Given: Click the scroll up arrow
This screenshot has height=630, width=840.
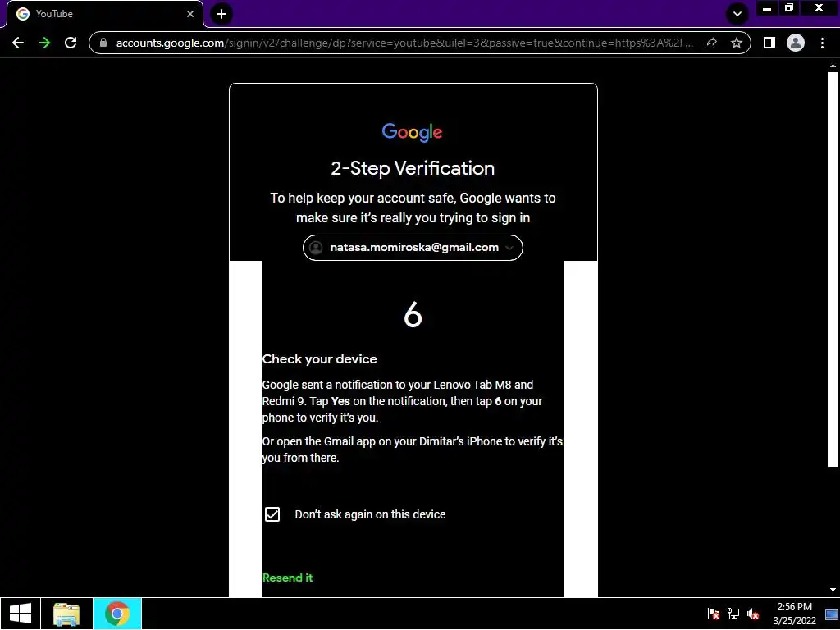Looking at the screenshot, I should pos(833,66).
